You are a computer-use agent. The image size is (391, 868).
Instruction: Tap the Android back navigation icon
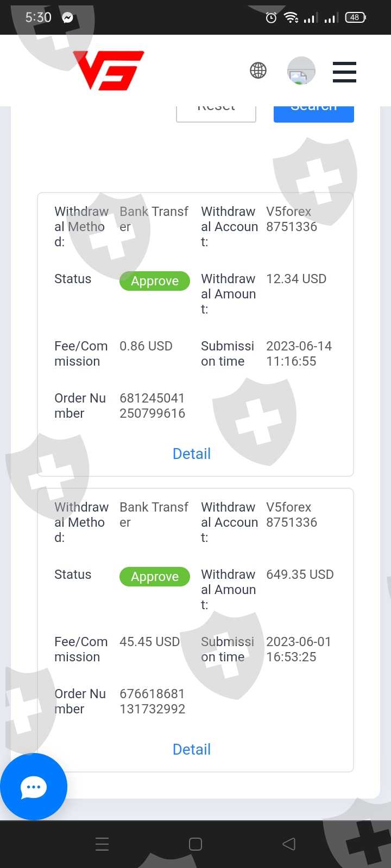[x=289, y=844]
